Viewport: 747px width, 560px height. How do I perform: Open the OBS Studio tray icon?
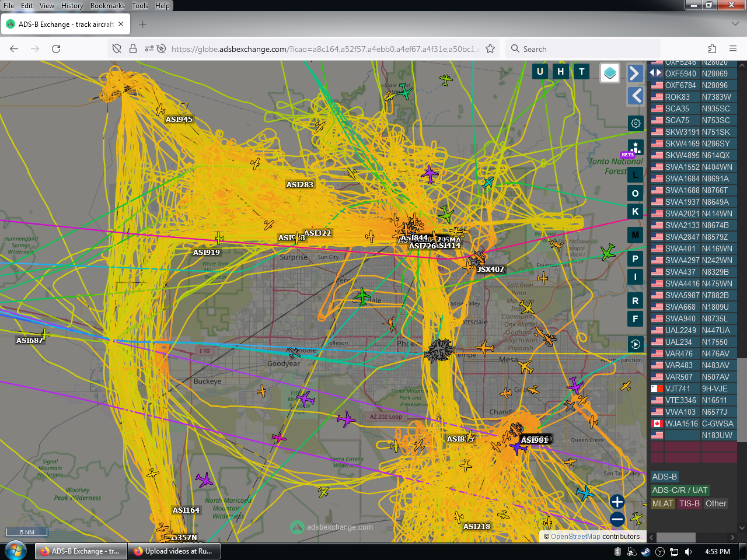pyautogui.click(x=660, y=552)
